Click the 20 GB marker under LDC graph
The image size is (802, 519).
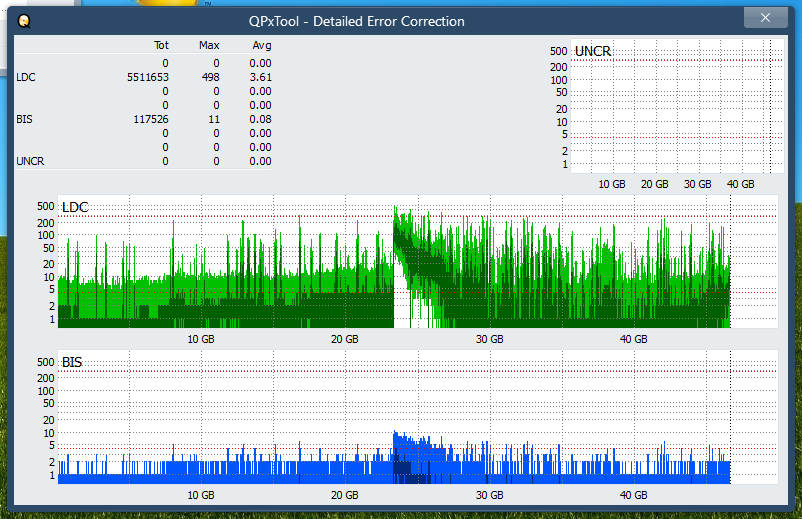pyautogui.click(x=344, y=339)
